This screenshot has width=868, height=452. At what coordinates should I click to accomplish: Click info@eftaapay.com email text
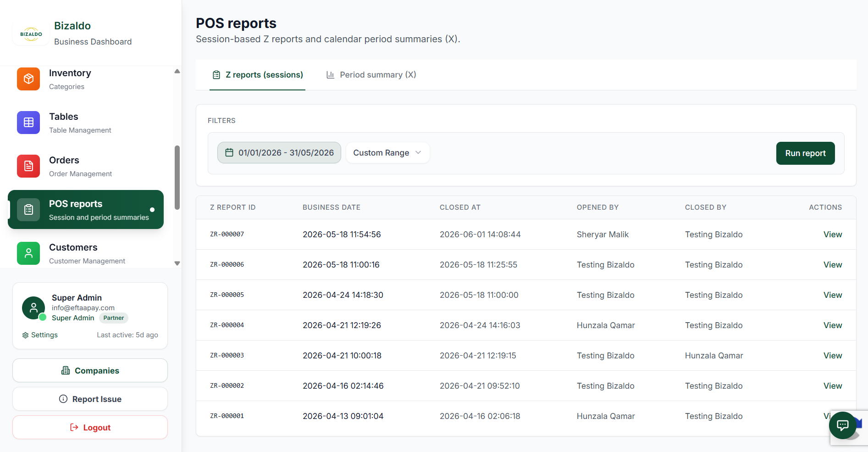(x=83, y=308)
